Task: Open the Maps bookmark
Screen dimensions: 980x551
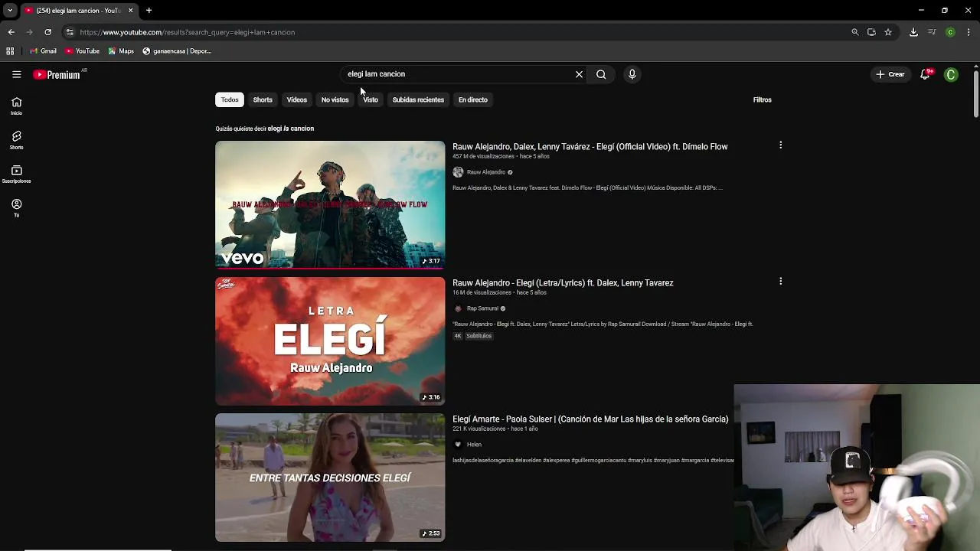Action: point(121,51)
